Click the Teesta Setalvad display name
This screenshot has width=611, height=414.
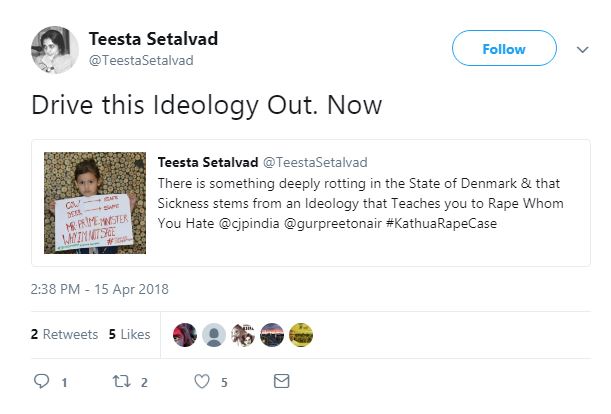point(153,39)
